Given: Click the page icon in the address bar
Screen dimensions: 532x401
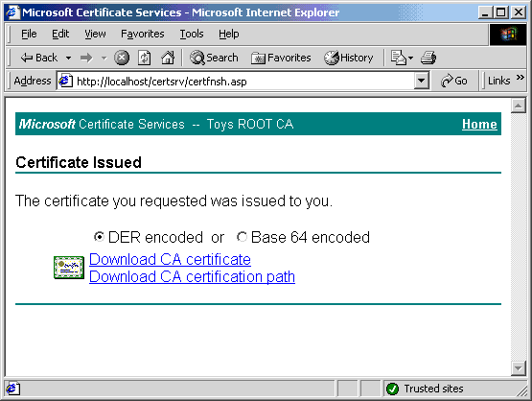Looking at the screenshot, I should click(x=65, y=81).
